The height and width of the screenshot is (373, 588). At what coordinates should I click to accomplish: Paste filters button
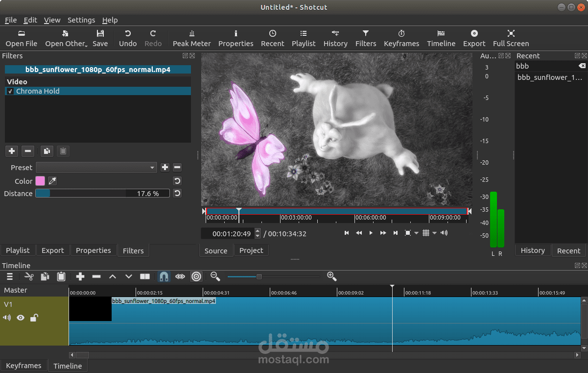click(63, 151)
